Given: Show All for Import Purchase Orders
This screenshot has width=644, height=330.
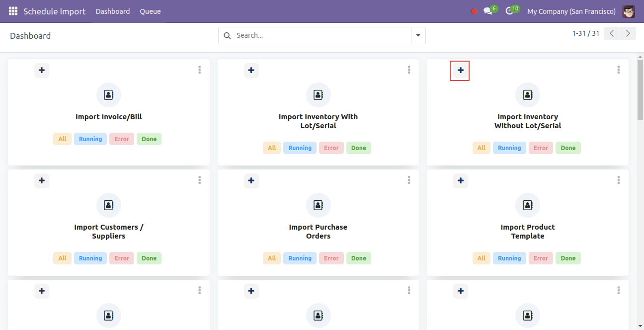Looking at the screenshot, I should pyautogui.click(x=272, y=258).
